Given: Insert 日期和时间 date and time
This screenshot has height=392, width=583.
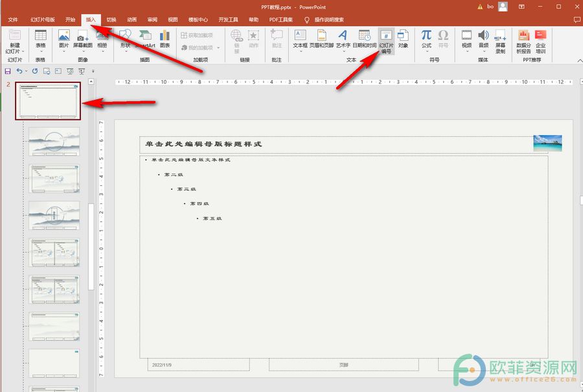Looking at the screenshot, I should 364,39.
